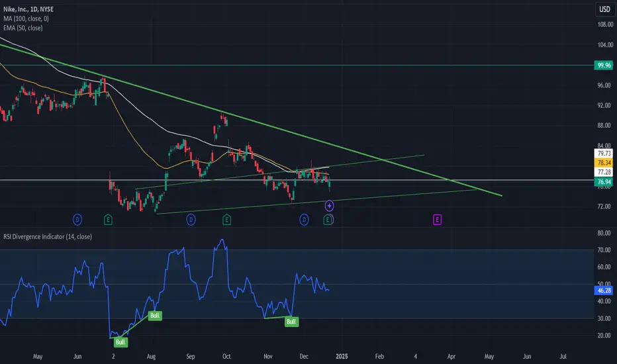This screenshot has height=364, width=617.
Task: Click the green earnings E marker above Oct
Action: click(226, 220)
